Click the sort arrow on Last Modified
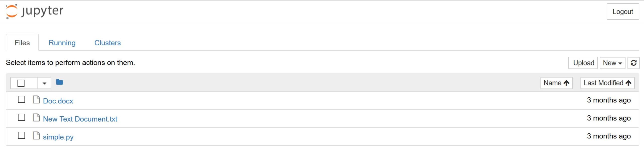This screenshot has width=644, height=150. (x=628, y=83)
